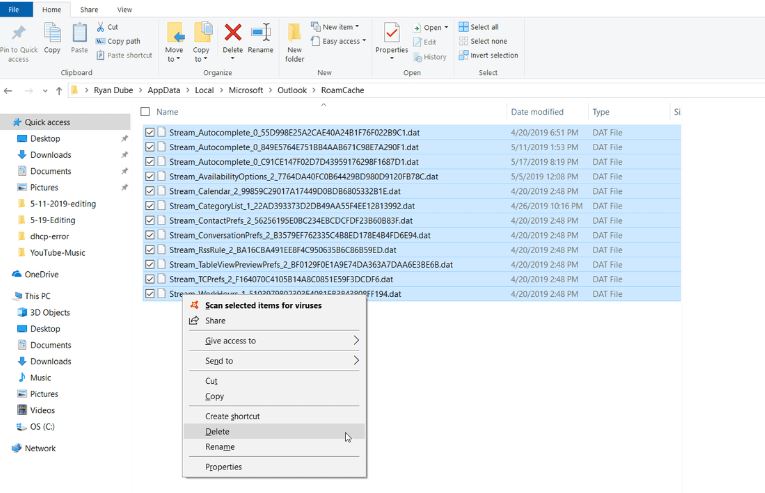Uncheck the Stream_ContactPrefs file checkbox
Image resolution: width=765 pixels, height=493 pixels.
pos(150,220)
